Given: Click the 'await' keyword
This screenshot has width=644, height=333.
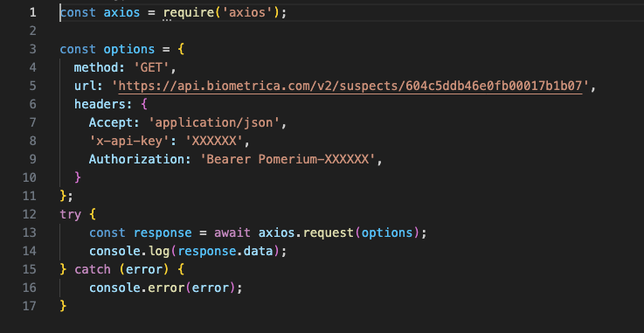Looking at the screenshot, I should [232, 232].
